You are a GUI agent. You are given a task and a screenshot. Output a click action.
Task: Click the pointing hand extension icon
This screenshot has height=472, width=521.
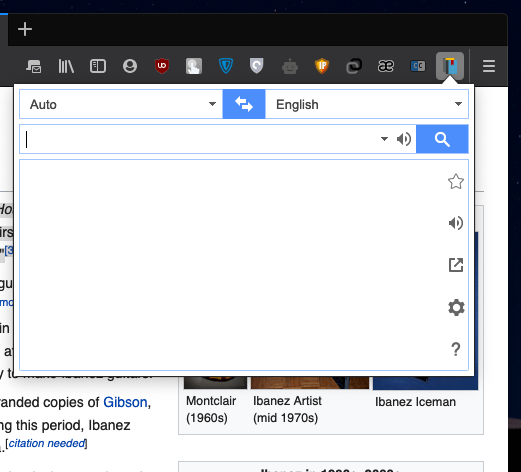[194, 66]
